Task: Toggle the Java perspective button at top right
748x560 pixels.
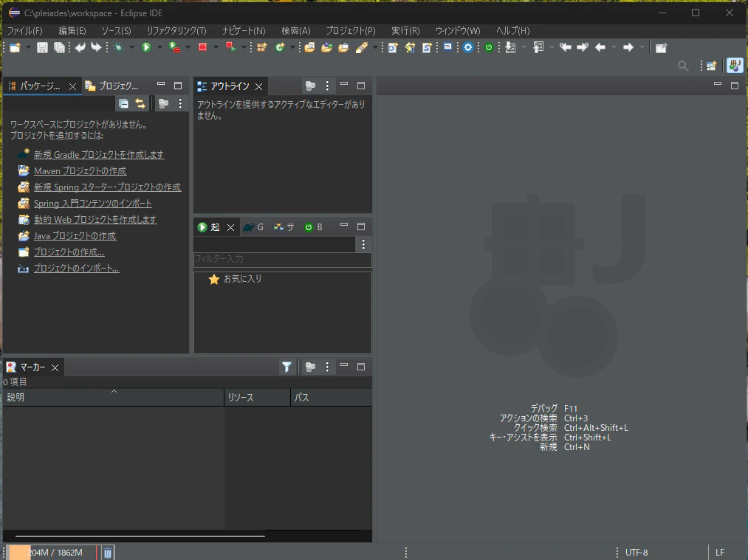Action: coord(735,65)
